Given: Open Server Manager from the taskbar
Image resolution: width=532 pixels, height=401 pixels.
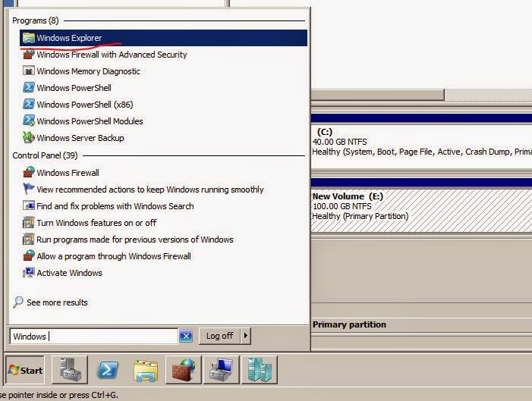Looking at the screenshot, I should pyautogui.click(x=70, y=370).
